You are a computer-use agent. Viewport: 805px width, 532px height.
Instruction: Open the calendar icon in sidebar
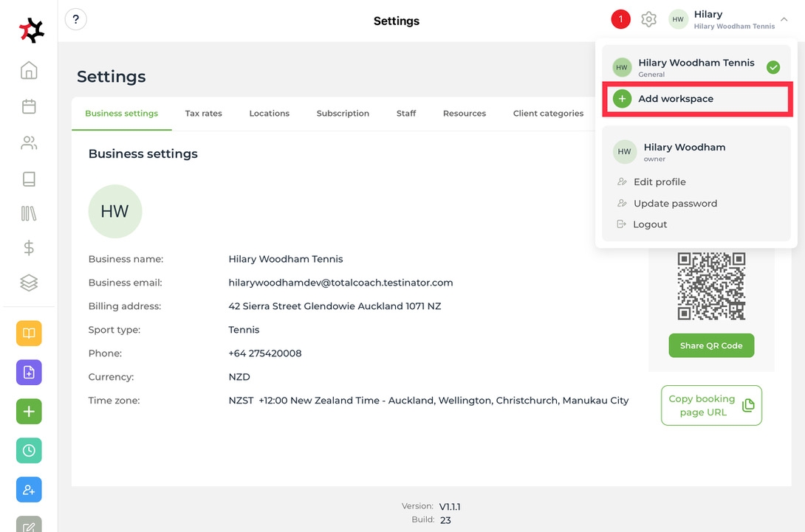coord(29,107)
